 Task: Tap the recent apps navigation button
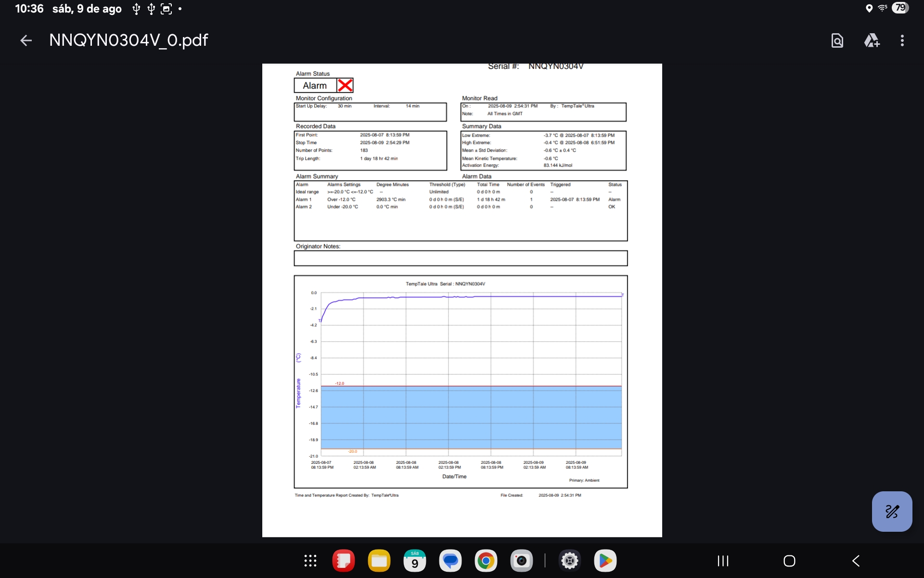click(x=723, y=561)
